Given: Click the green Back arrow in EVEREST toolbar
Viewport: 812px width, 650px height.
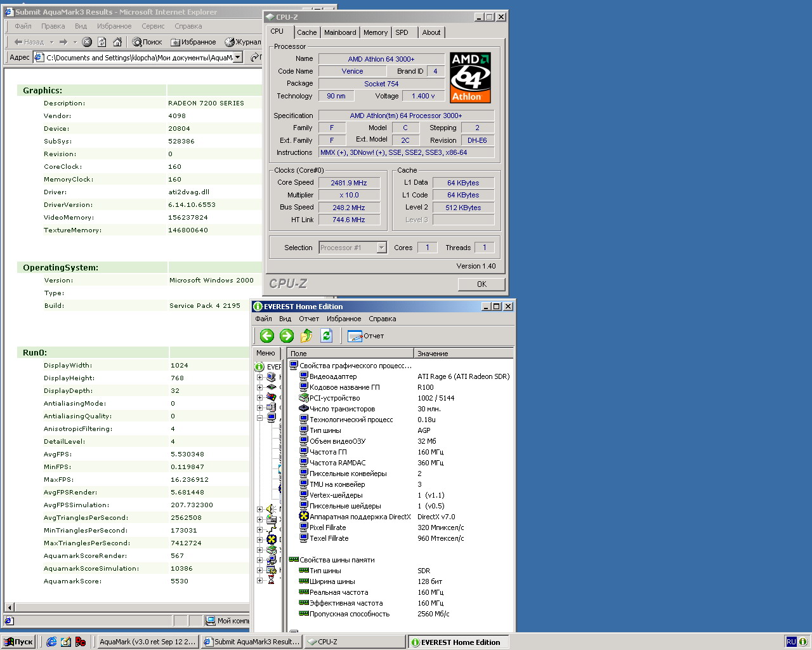Looking at the screenshot, I should (267, 336).
